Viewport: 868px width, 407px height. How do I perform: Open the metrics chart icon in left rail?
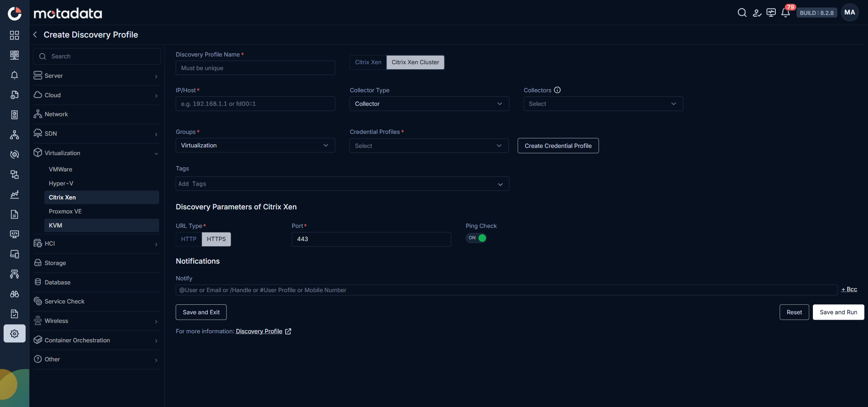coord(14,194)
